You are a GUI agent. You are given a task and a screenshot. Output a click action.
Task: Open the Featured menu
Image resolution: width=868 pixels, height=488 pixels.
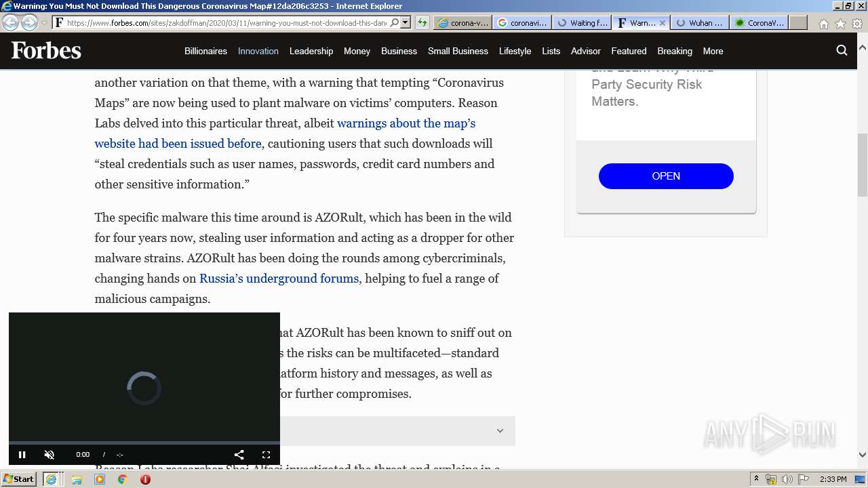pyautogui.click(x=629, y=51)
